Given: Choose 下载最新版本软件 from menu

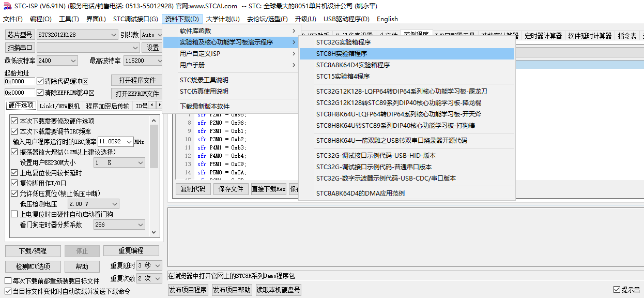Looking at the screenshot, I should [x=231, y=107].
